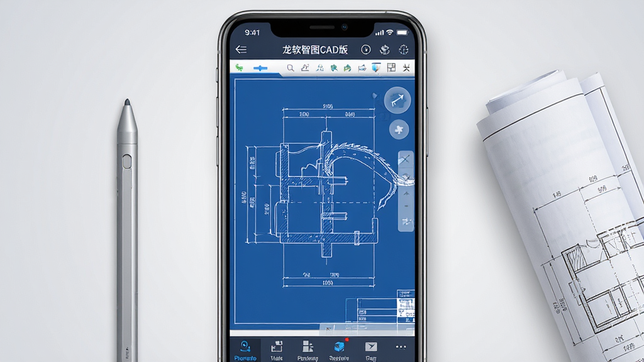Tap the battery indicator in the phone status bar
Viewport: 644px width, 362px height.
click(x=402, y=33)
